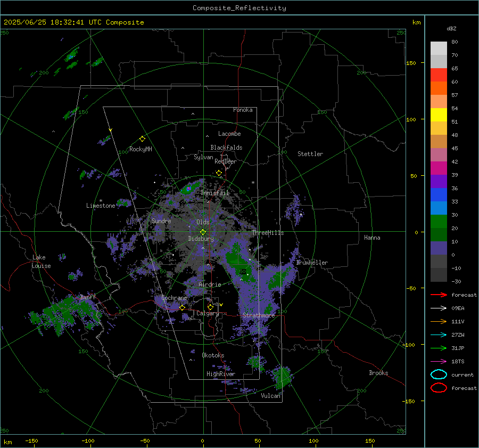This screenshot has height=448, width=479.
Task: Click the yellow diamond marker below Cochrane
Action: point(182,308)
